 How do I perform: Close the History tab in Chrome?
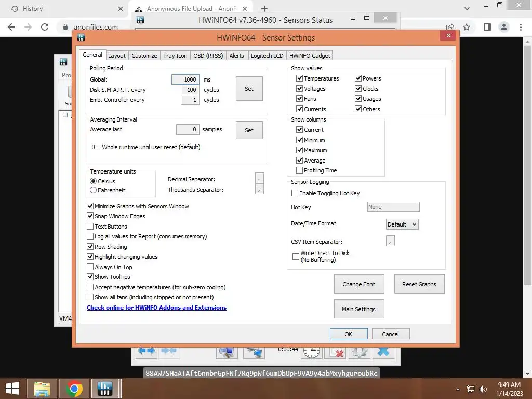121,9
